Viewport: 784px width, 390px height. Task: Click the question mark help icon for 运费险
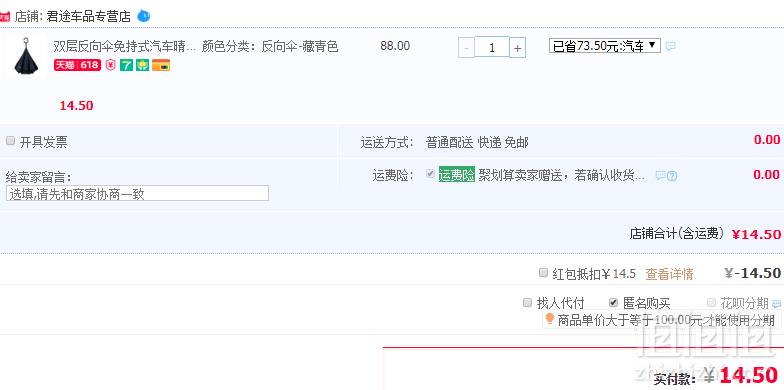(672, 176)
